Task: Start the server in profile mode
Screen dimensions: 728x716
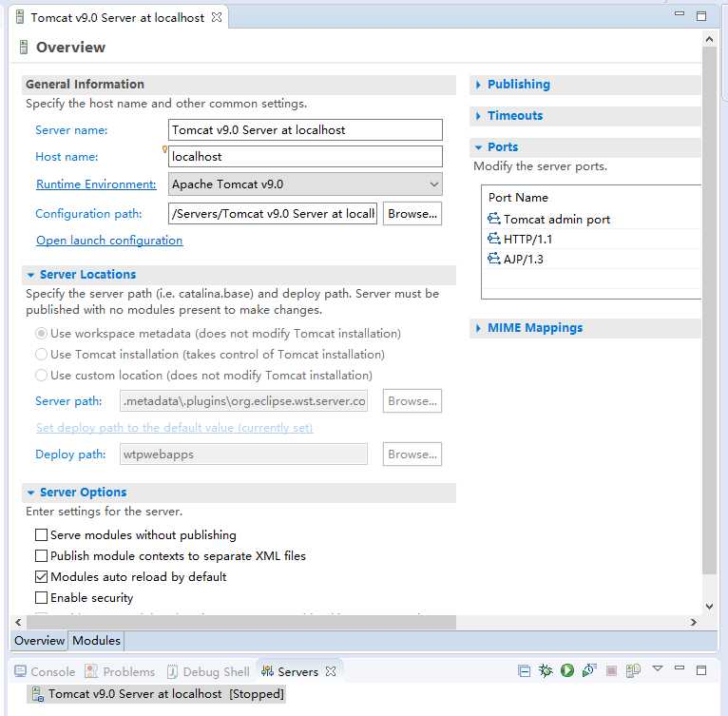Action: click(589, 670)
